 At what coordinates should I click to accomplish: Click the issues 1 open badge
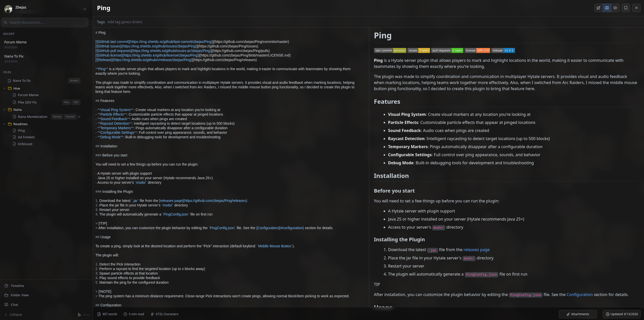[x=418, y=50]
